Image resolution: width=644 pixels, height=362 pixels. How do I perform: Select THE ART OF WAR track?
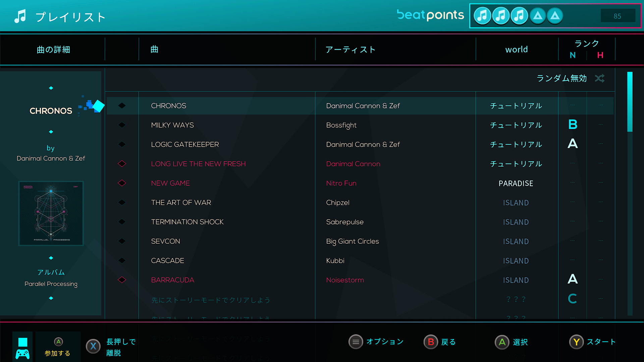181,202
